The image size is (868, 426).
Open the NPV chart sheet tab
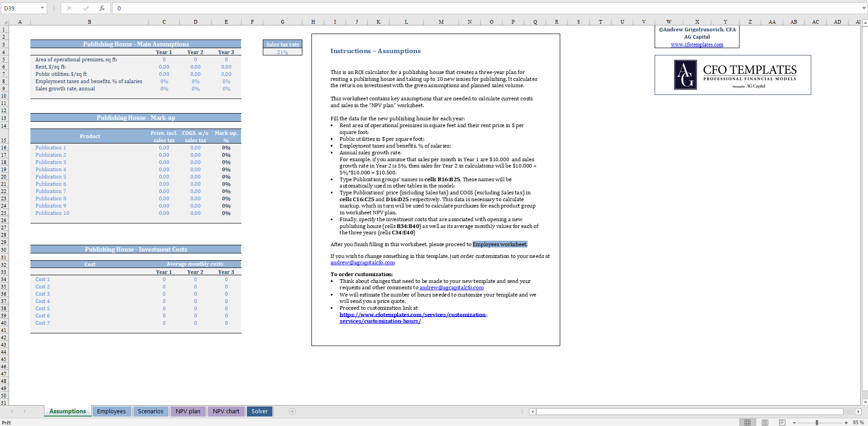click(x=226, y=411)
